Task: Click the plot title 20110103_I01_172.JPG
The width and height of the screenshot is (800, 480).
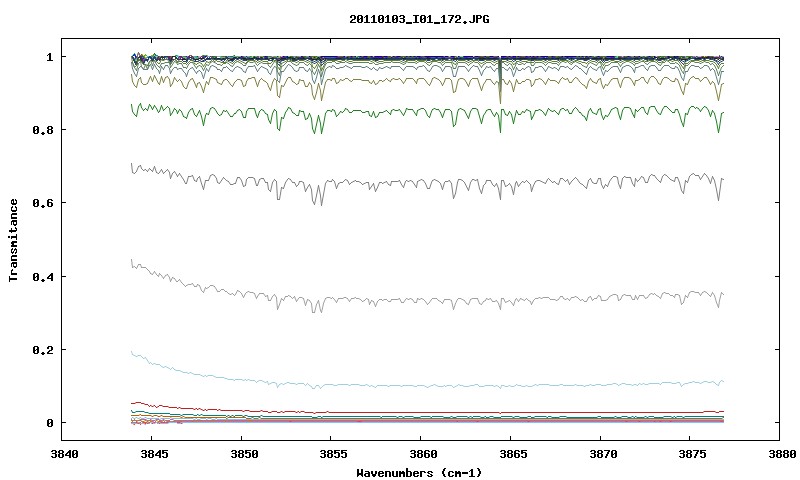Action: click(x=419, y=19)
